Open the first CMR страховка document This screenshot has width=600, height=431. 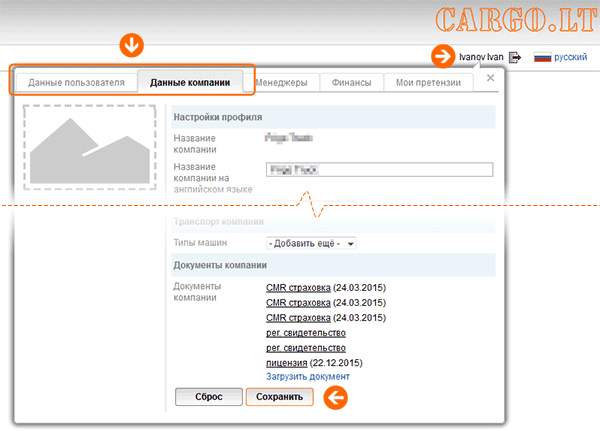point(298,288)
